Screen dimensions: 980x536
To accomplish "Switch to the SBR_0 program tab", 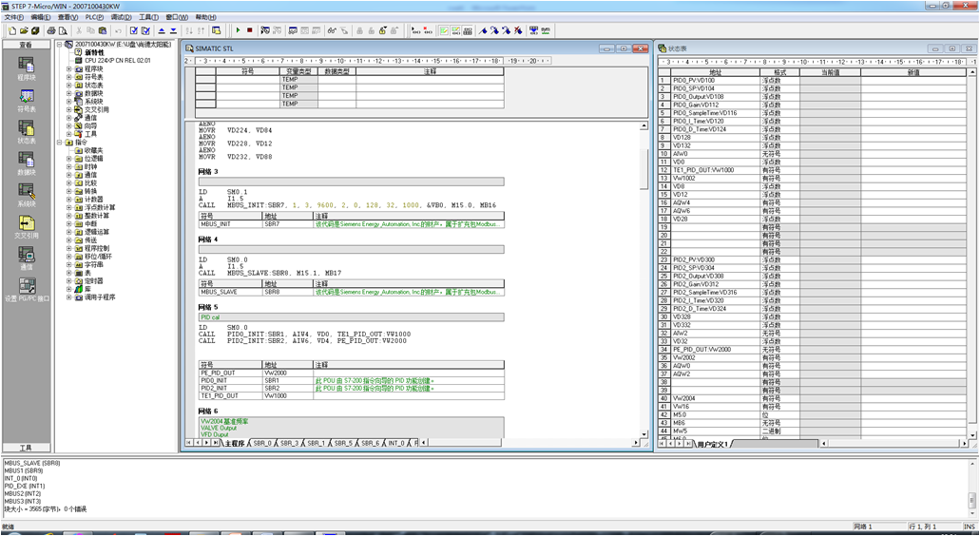I will click(x=261, y=443).
